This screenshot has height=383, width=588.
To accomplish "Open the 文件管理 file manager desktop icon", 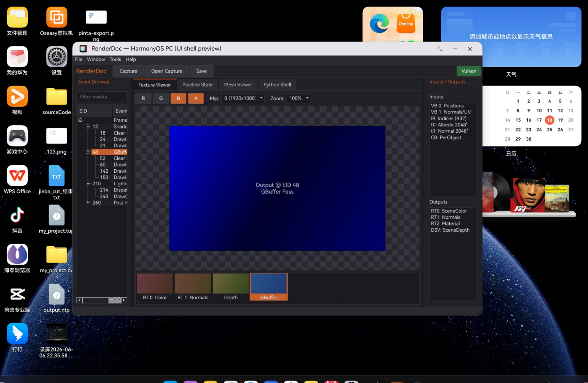I will click(17, 17).
